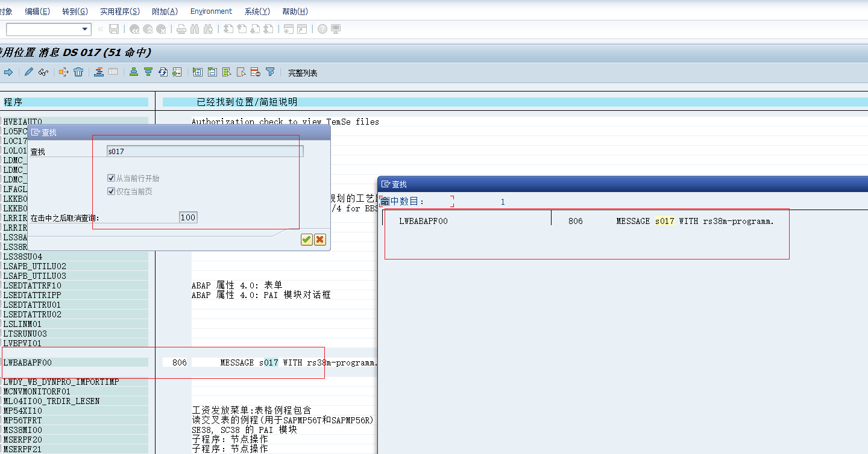Click line number 806 in results dialog

tap(576, 221)
